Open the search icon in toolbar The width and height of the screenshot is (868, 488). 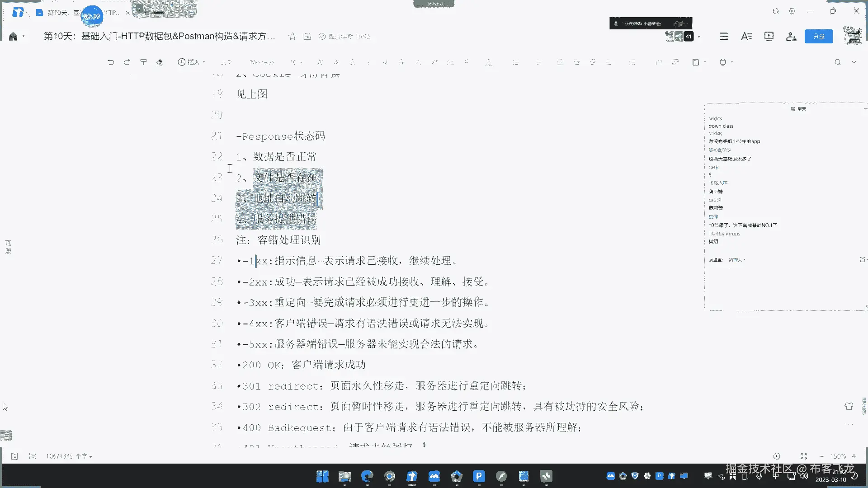pos(837,62)
